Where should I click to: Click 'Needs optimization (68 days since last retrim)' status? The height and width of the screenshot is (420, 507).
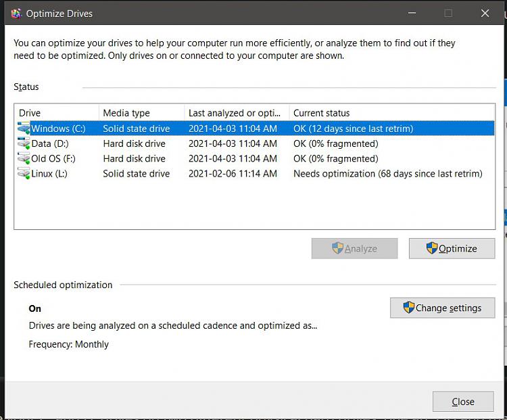pyautogui.click(x=388, y=174)
